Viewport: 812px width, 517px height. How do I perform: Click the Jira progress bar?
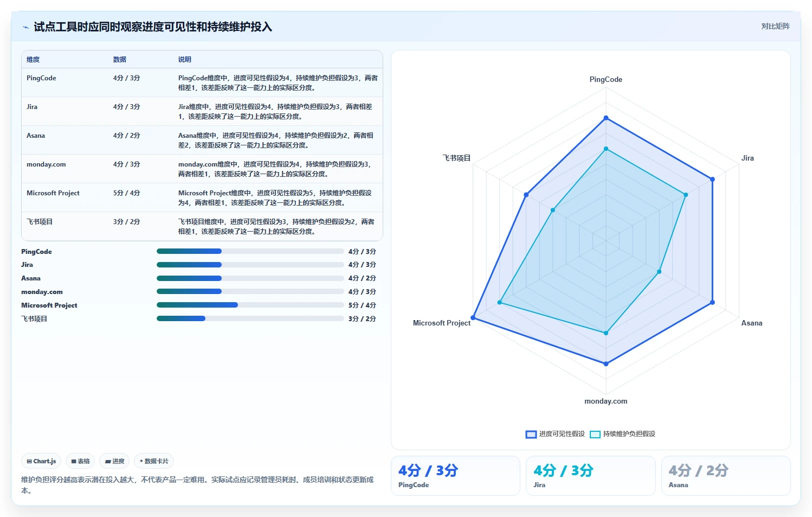(x=250, y=265)
